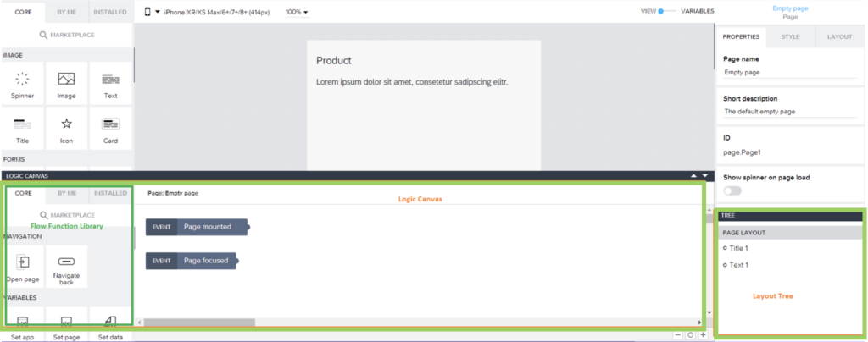868x342 pixels.
Task: Open the Layout properties tab
Action: pos(839,37)
